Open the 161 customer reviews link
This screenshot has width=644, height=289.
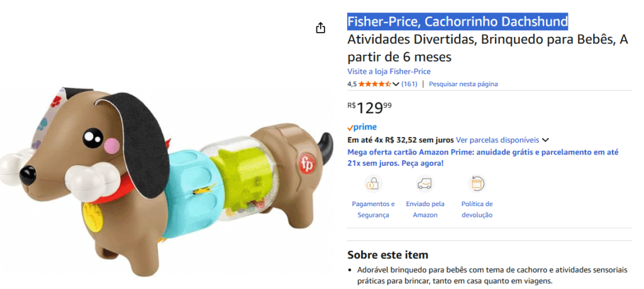[409, 84]
